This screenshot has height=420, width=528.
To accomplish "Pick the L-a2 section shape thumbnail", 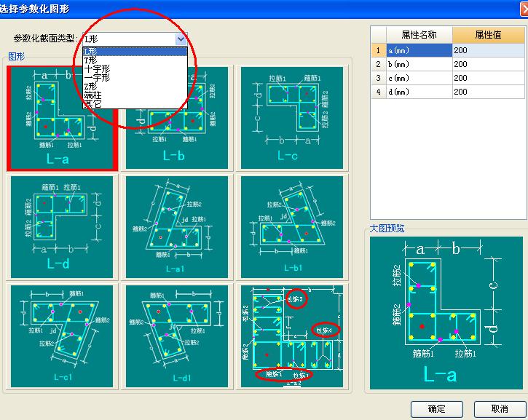I will pyautogui.click(x=292, y=336).
